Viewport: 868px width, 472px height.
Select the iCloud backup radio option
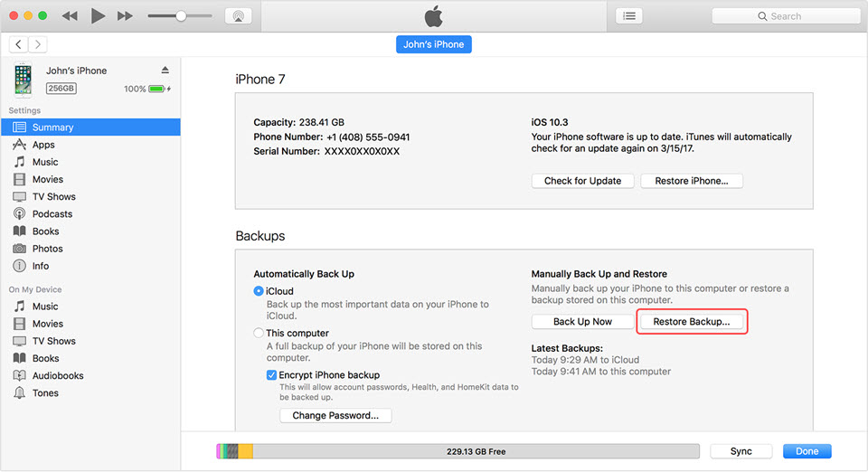(259, 291)
